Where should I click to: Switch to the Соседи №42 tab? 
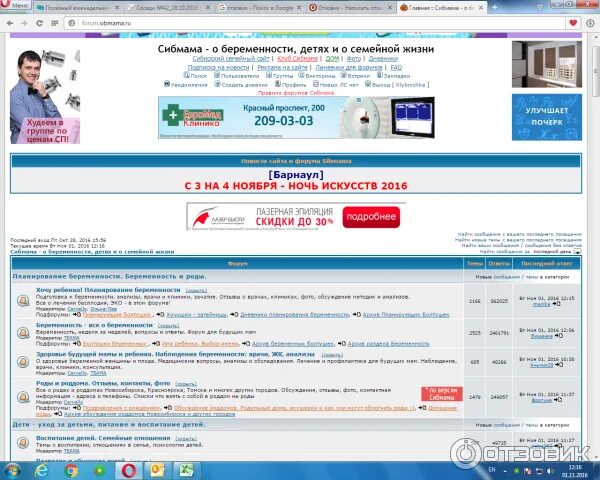(x=168, y=8)
